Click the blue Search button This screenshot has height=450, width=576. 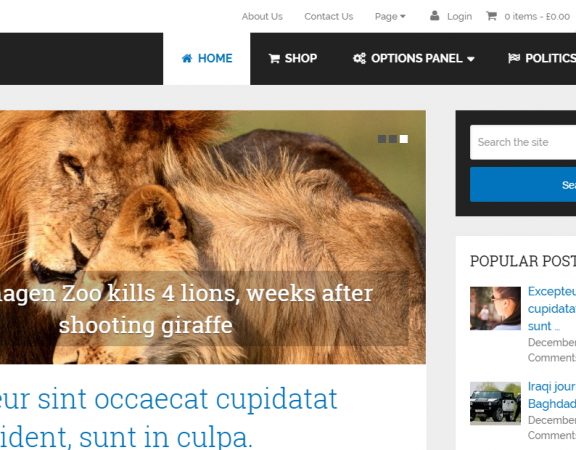[523, 184]
